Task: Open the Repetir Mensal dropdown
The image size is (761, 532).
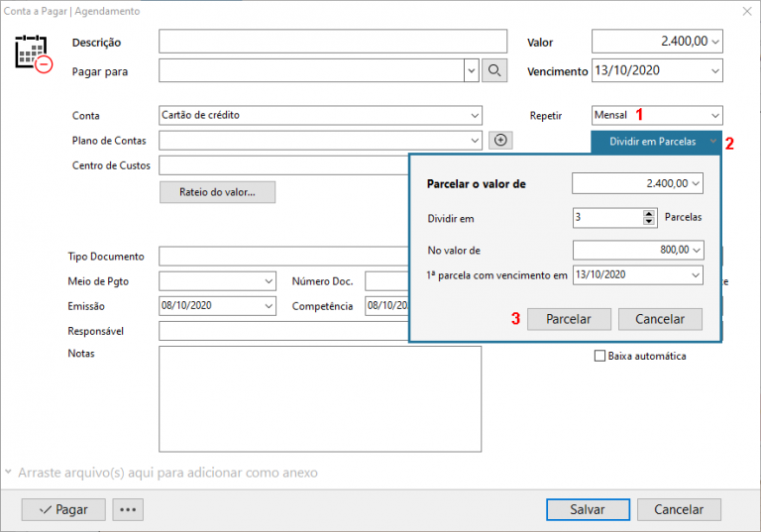Action: [x=714, y=115]
